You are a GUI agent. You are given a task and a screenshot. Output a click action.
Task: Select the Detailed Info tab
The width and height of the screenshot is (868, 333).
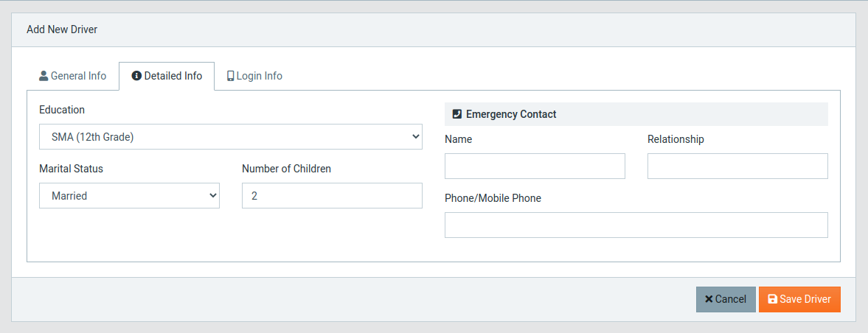point(167,77)
